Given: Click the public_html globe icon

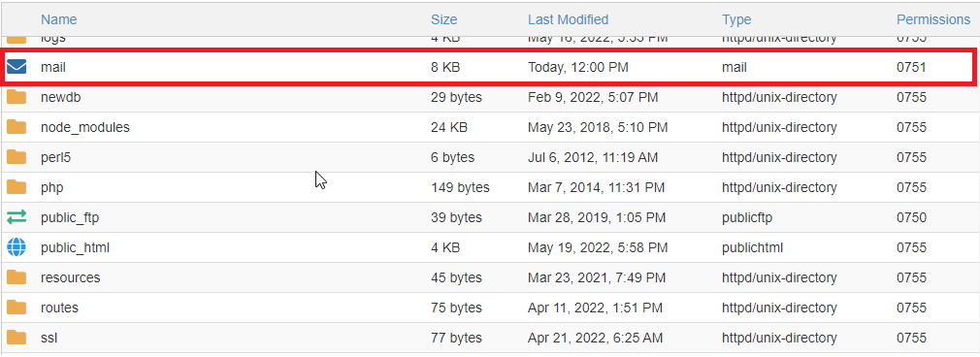Looking at the screenshot, I should 16,247.
